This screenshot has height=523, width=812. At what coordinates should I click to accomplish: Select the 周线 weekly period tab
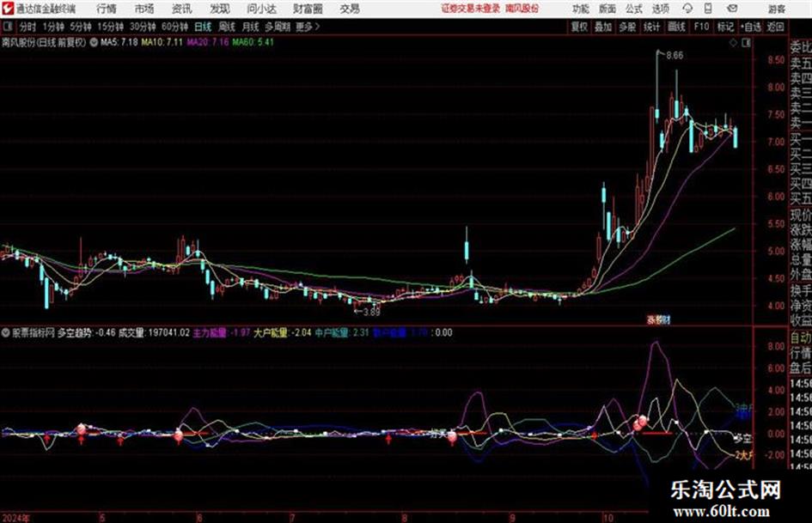[x=227, y=27]
